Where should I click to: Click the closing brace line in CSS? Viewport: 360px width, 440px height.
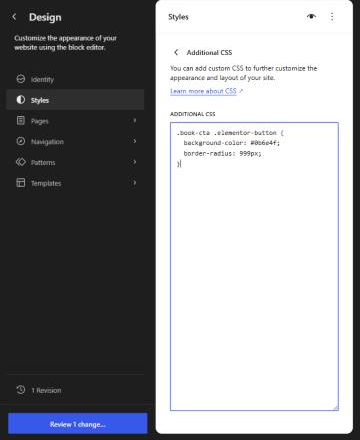[x=179, y=164]
